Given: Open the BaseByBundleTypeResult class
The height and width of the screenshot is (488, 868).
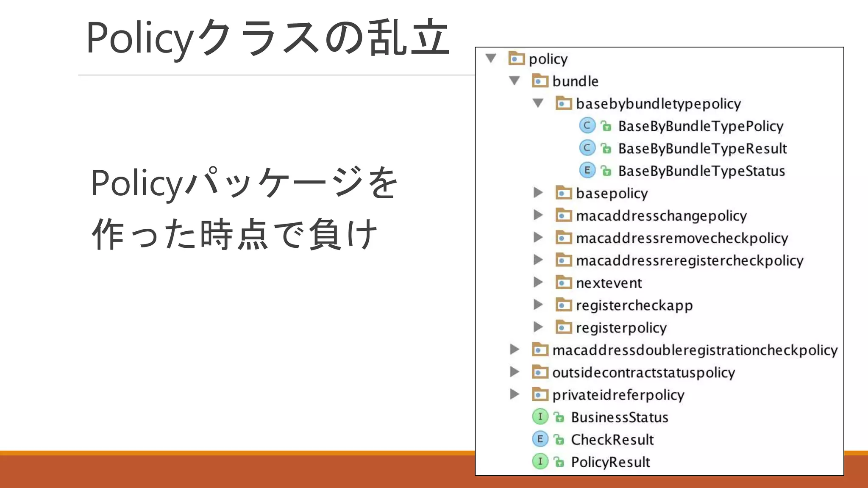Looking at the screenshot, I should [703, 149].
